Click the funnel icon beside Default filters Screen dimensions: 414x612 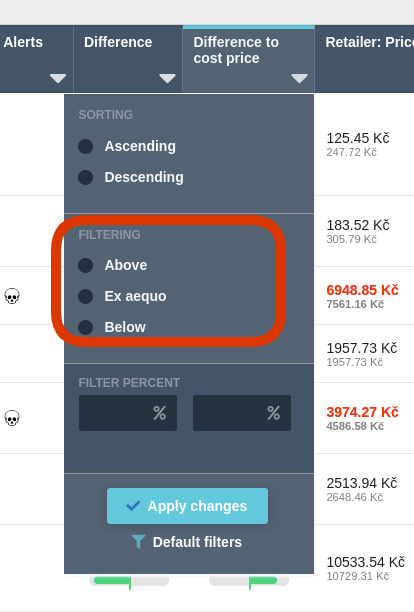click(138, 542)
